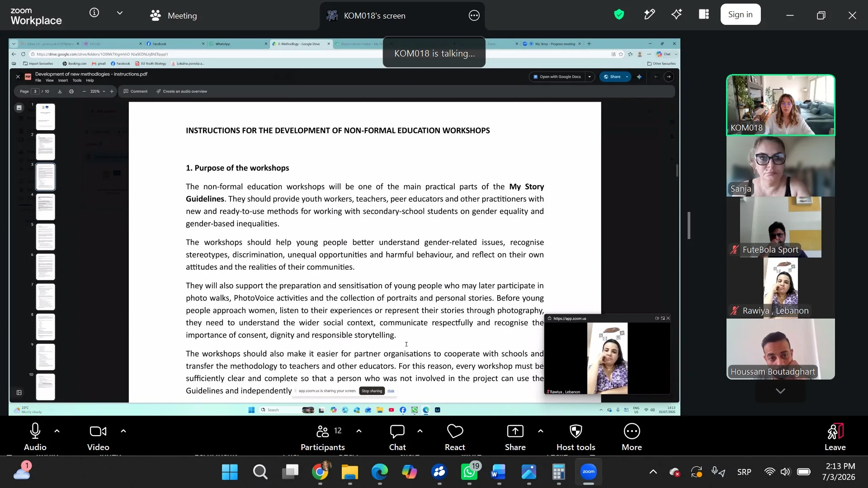
Task: Switch SRP keyboard language indicator
Action: [744, 472]
